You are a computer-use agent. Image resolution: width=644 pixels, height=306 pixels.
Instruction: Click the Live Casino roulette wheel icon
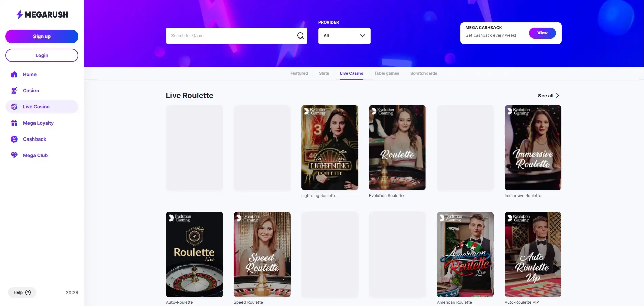[x=14, y=107]
